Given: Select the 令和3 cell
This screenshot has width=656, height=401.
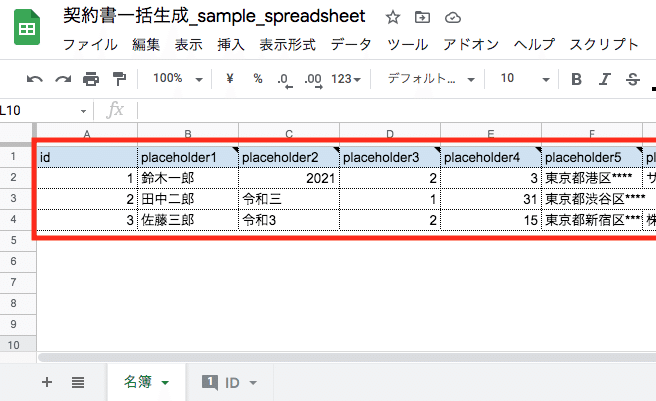Looking at the screenshot, I should point(289,220).
